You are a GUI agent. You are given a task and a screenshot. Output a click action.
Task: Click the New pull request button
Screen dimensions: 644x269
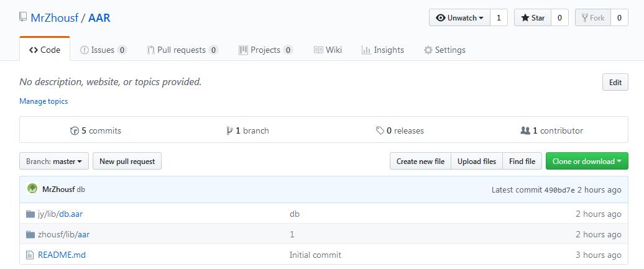[x=127, y=162]
